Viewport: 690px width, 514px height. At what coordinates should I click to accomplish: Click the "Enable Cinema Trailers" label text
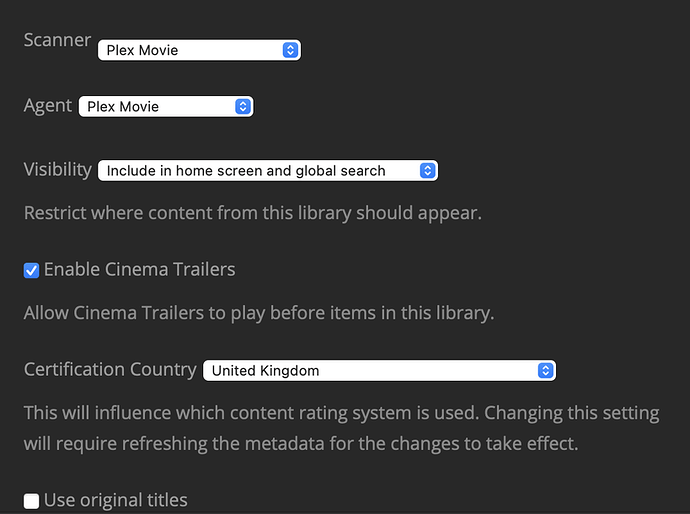click(x=140, y=270)
